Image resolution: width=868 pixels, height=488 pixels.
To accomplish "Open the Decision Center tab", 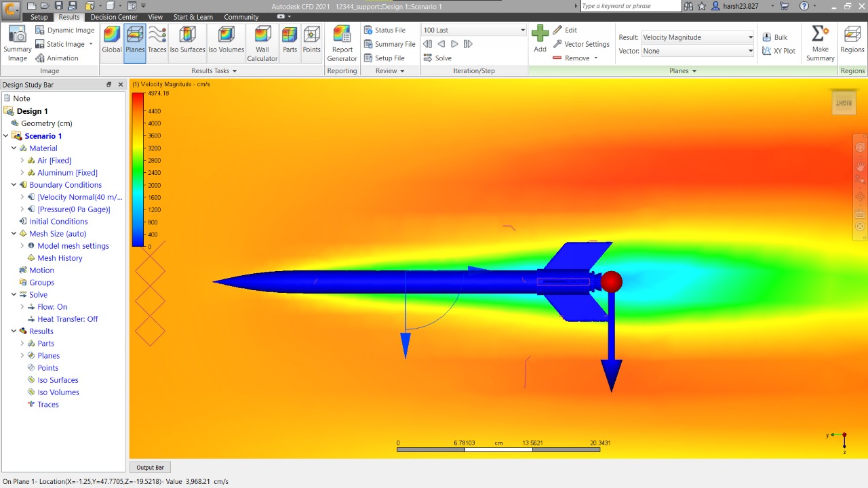I will (x=114, y=17).
